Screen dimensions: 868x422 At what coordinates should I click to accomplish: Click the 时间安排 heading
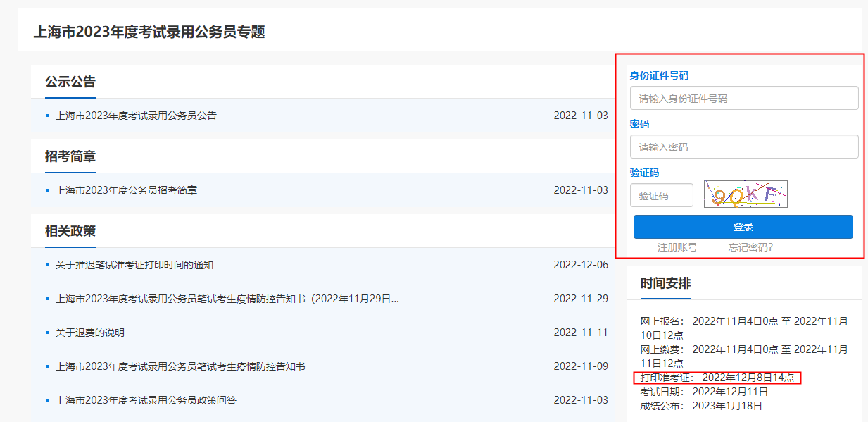[x=665, y=283]
